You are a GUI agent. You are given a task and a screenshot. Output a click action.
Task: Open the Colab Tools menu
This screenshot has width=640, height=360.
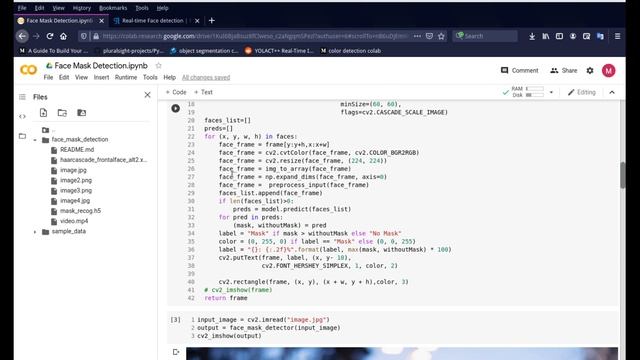pyautogui.click(x=150, y=77)
